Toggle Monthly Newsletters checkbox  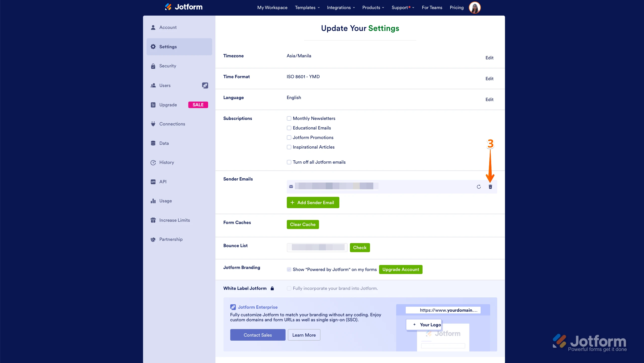[289, 118]
